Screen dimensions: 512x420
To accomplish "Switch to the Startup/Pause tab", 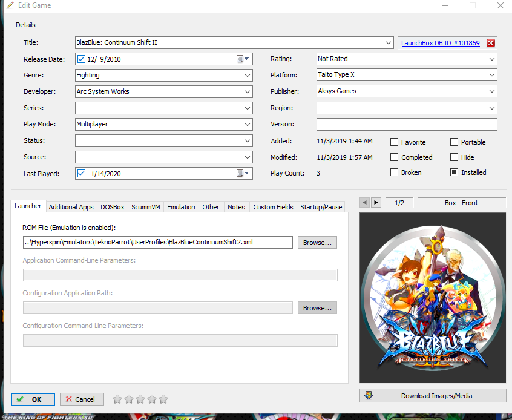I will point(321,207).
